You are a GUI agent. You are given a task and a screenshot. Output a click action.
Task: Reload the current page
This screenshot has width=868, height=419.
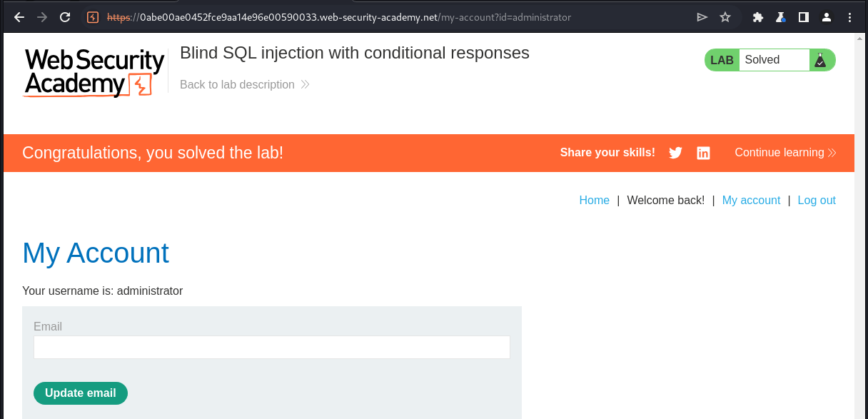click(65, 17)
